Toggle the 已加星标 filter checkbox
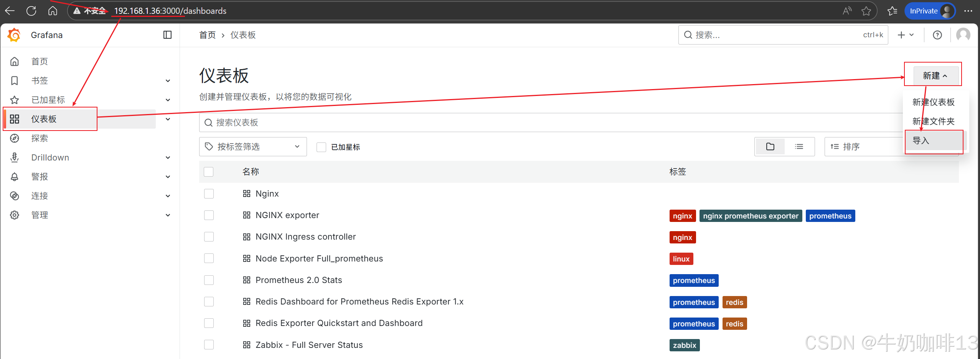980x359 pixels. (x=321, y=147)
